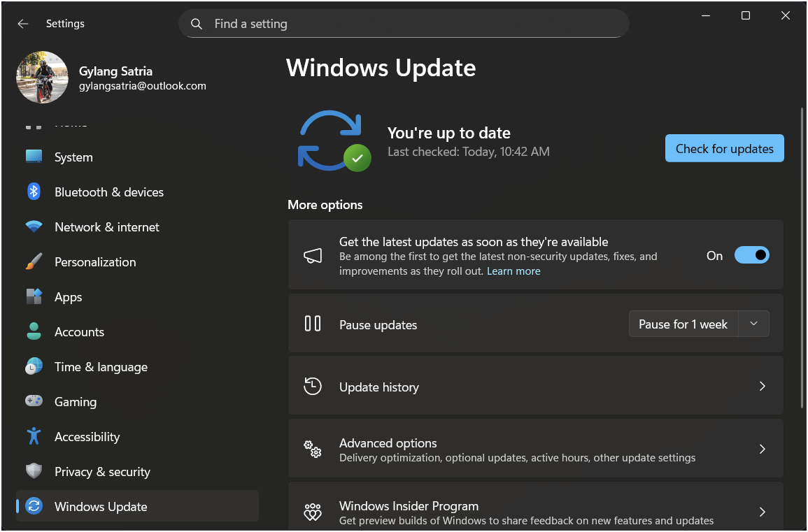Open Advanced options row title

coord(388,443)
